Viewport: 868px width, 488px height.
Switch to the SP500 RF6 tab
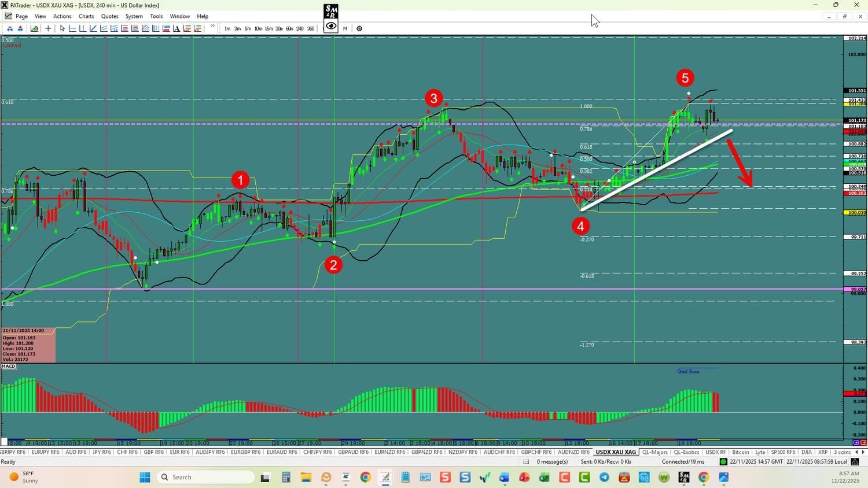(x=783, y=452)
